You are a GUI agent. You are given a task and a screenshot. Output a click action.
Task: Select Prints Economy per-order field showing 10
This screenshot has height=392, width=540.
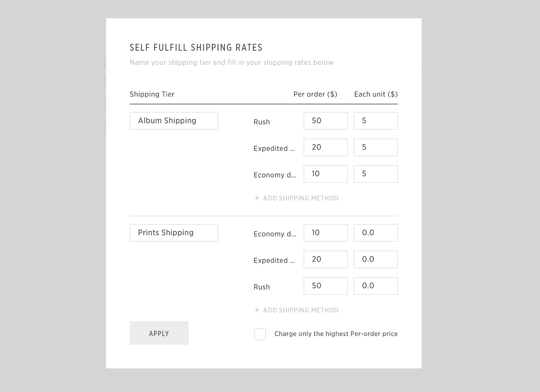click(x=325, y=233)
